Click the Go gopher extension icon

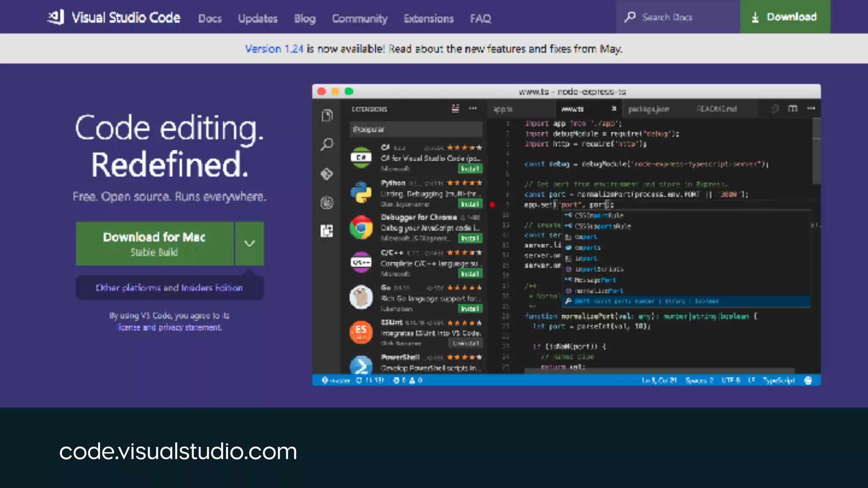point(361,297)
